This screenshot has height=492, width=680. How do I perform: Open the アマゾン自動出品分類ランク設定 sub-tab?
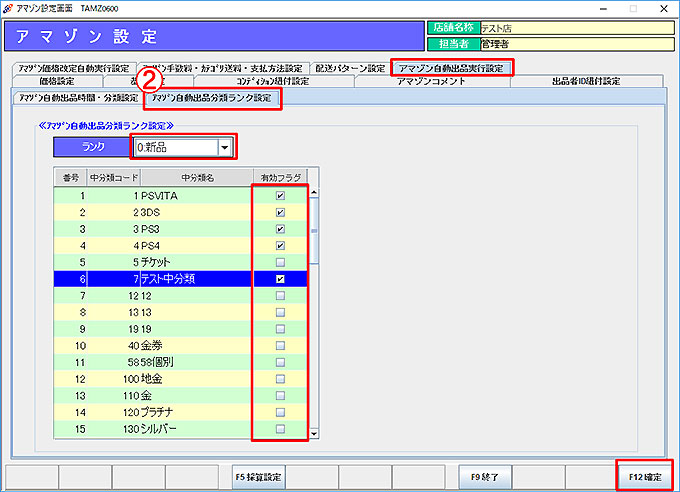click(x=212, y=98)
